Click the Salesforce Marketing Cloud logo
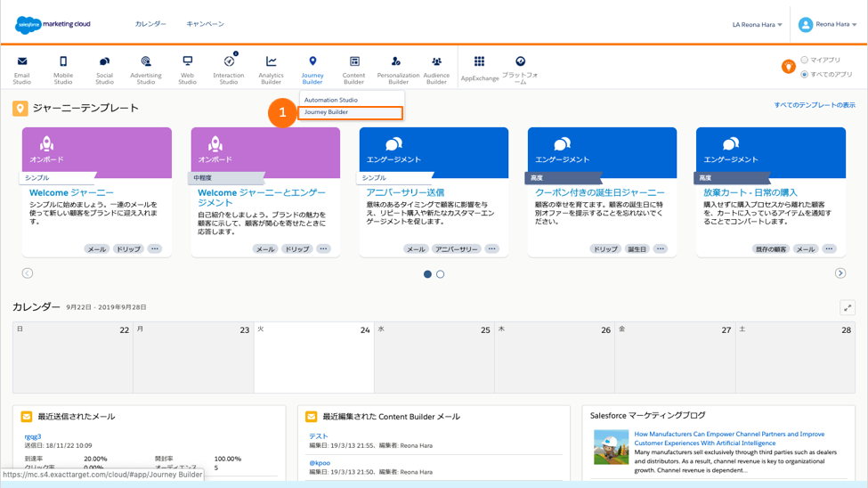This screenshot has height=488, width=868. coord(53,24)
